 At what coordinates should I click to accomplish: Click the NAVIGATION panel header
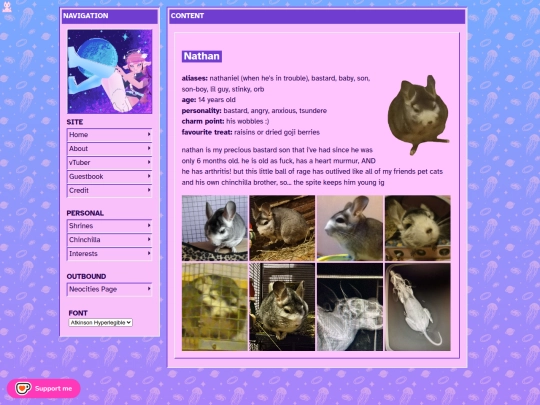(110, 16)
